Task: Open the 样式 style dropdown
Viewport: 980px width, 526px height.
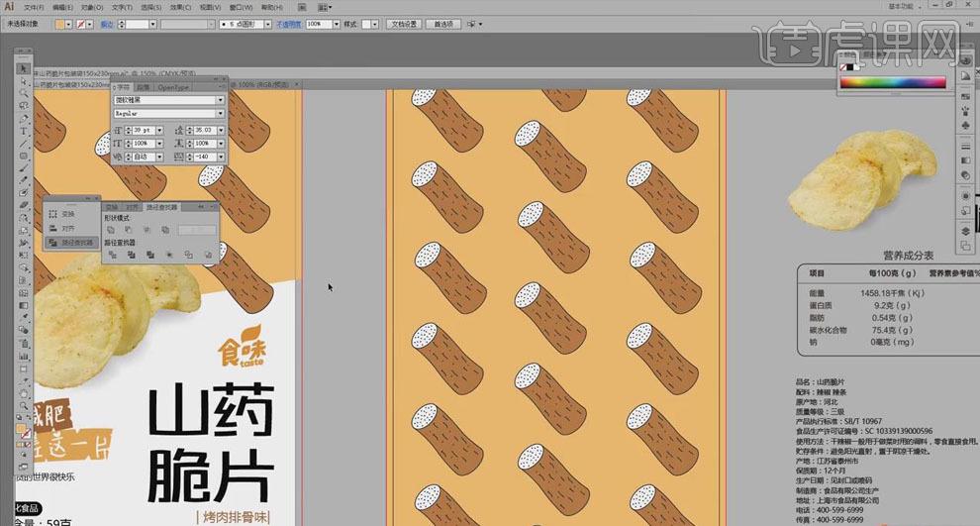Action: pyautogui.click(x=375, y=24)
